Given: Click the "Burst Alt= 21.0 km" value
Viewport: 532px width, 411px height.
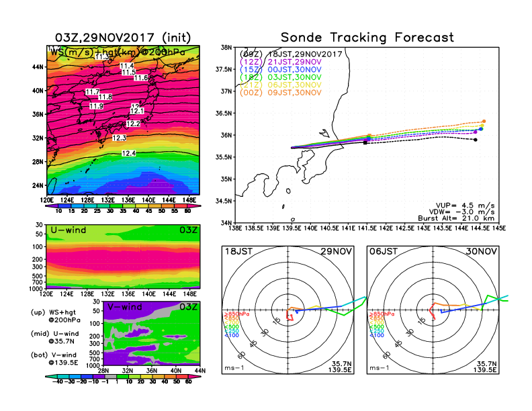Looking at the screenshot, I should (456, 218).
